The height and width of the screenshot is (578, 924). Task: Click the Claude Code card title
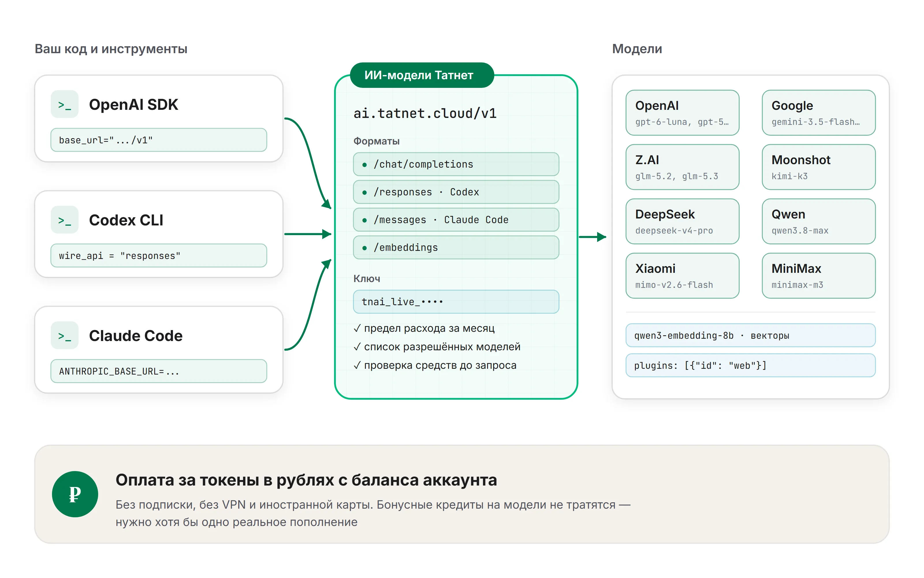(135, 336)
